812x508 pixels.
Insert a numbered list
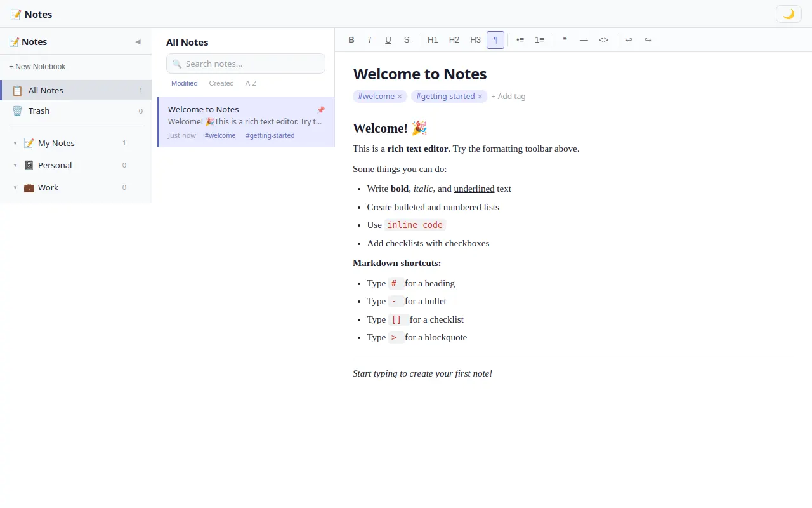point(539,40)
